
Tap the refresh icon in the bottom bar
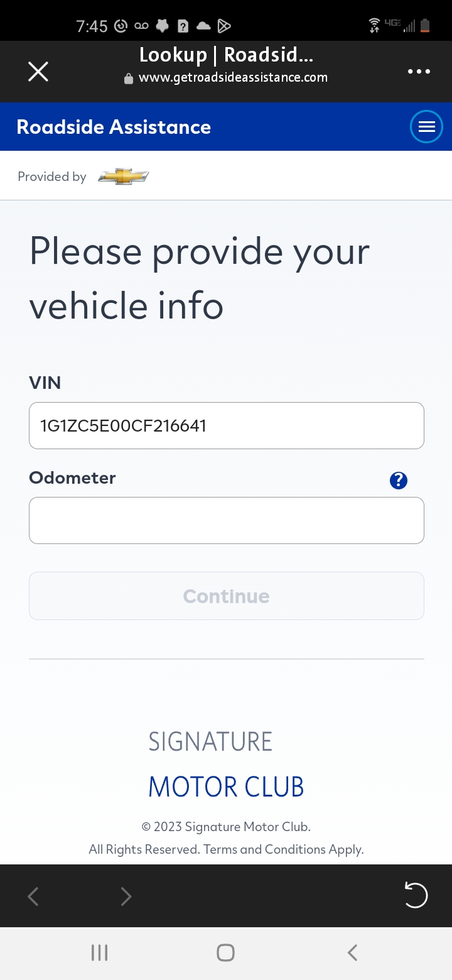click(x=414, y=896)
